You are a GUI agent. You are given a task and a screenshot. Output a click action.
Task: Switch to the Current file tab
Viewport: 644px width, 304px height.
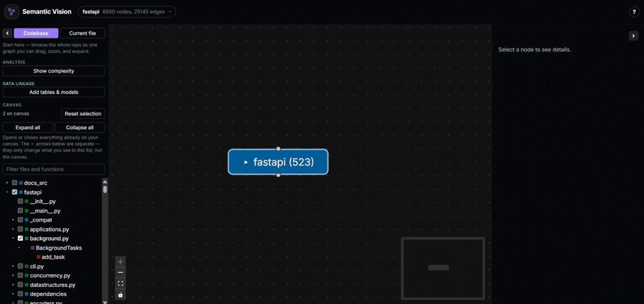tap(82, 33)
